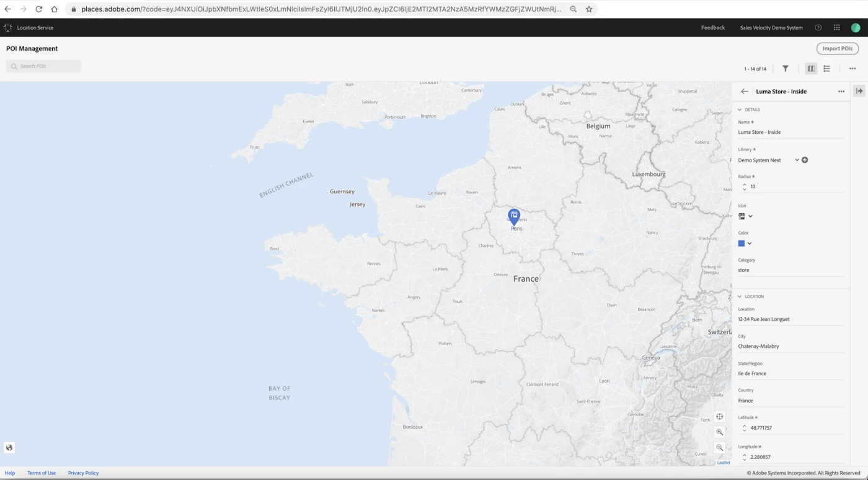Switch to the split map view icon
This screenshot has height=480, width=868.
811,69
